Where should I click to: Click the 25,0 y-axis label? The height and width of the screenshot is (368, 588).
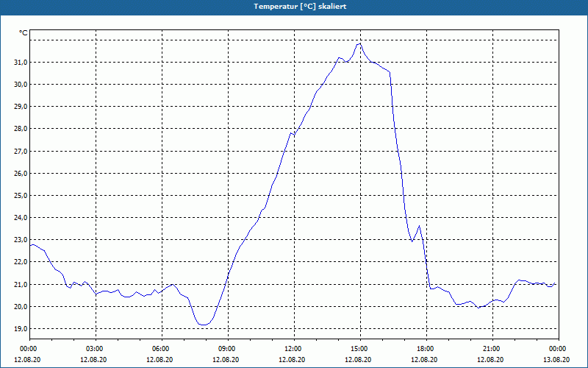[21, 196]
